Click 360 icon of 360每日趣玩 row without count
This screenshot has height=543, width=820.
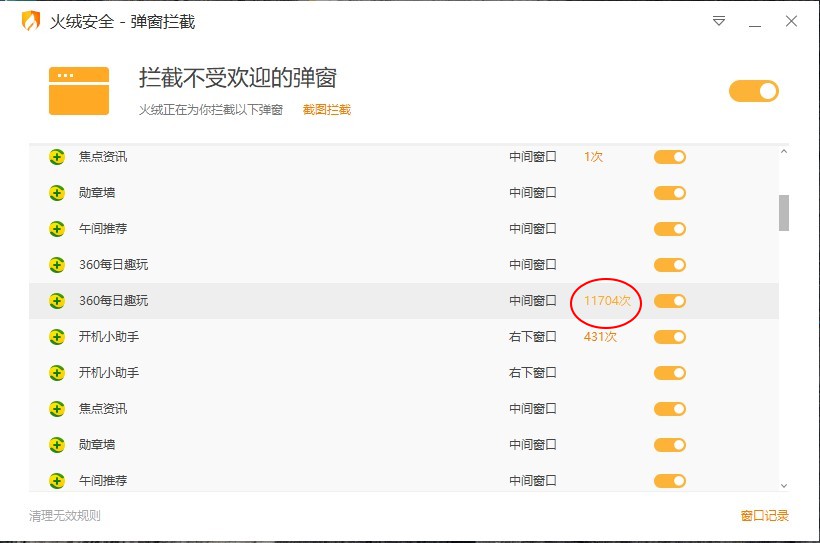57,265
